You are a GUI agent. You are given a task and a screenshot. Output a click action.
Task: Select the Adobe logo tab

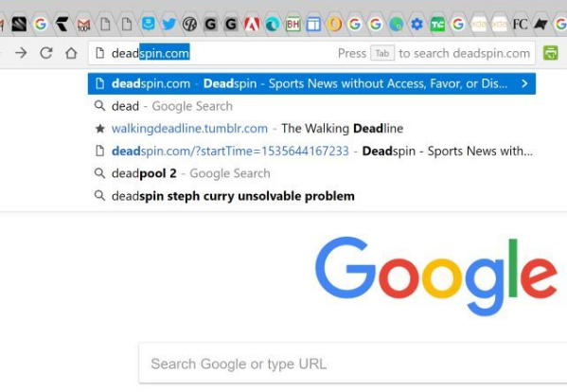tap(252, 25)
